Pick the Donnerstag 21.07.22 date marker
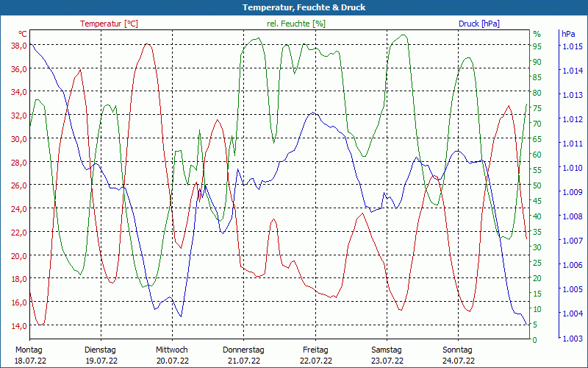The height and width of the screenshot is (368, 588). point(243,355)
